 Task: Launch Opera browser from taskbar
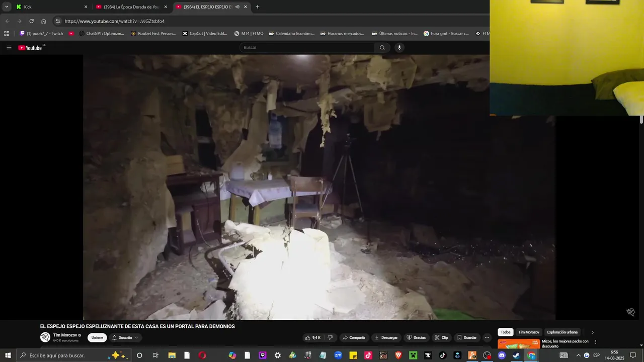coord(202,355)
